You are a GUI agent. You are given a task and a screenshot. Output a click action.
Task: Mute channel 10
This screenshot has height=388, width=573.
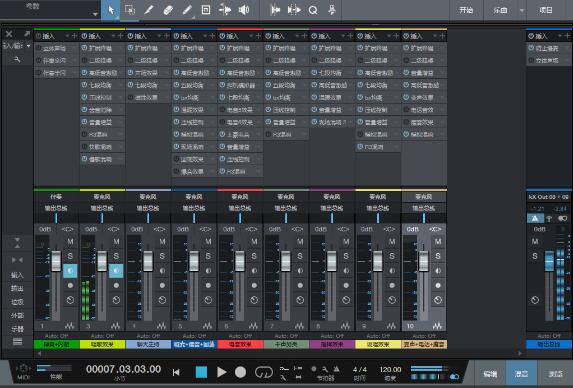(x=438, y=241)
